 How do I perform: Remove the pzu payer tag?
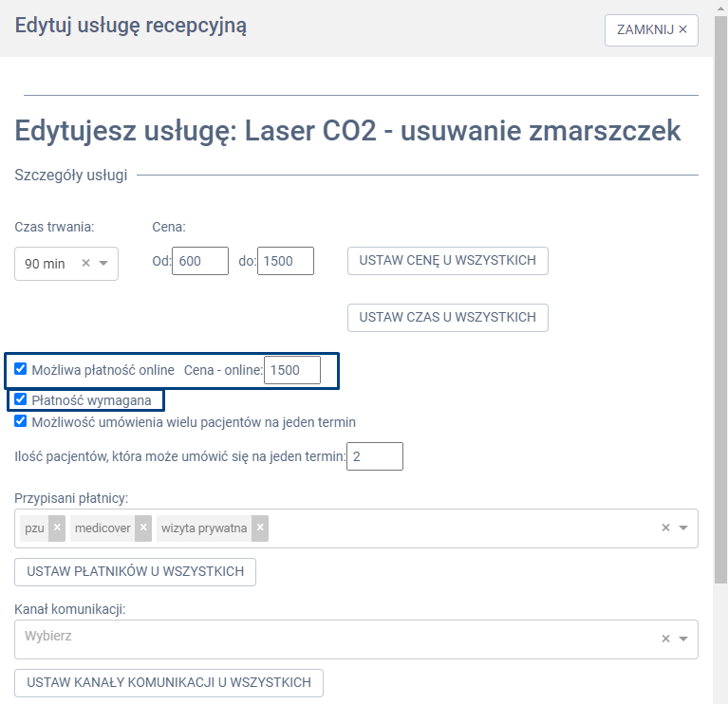click(57, 528)
